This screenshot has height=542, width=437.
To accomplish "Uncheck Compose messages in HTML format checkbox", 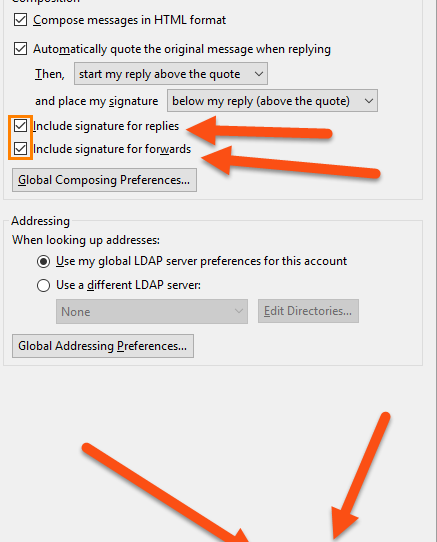I will point(20,20).
